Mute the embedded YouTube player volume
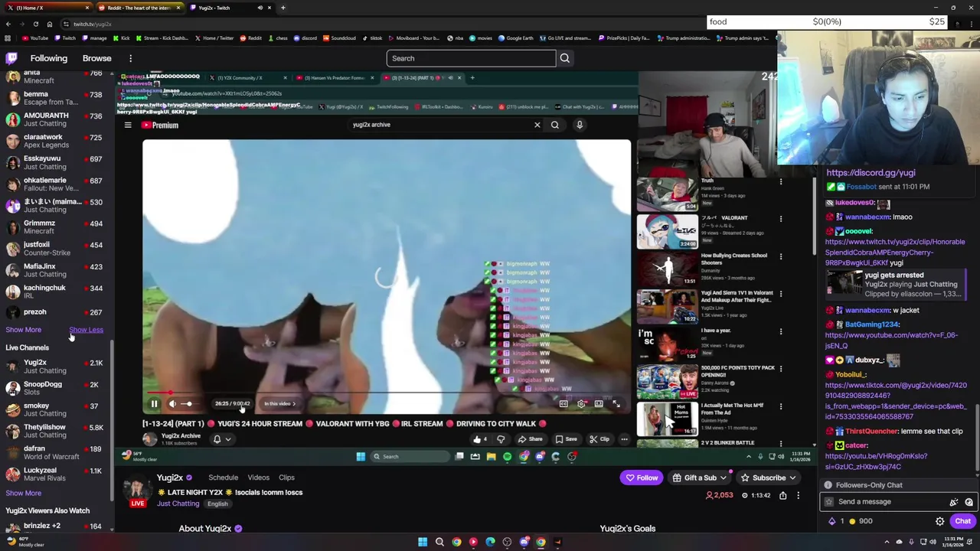Screen dimensions: 980x551 tap(172, 404)
